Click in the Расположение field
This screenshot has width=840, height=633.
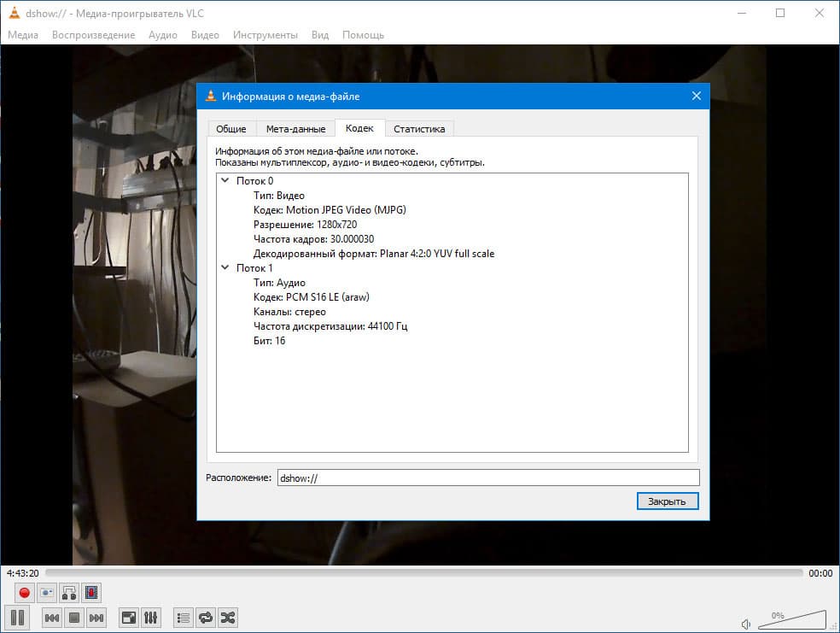coord(488,478)
